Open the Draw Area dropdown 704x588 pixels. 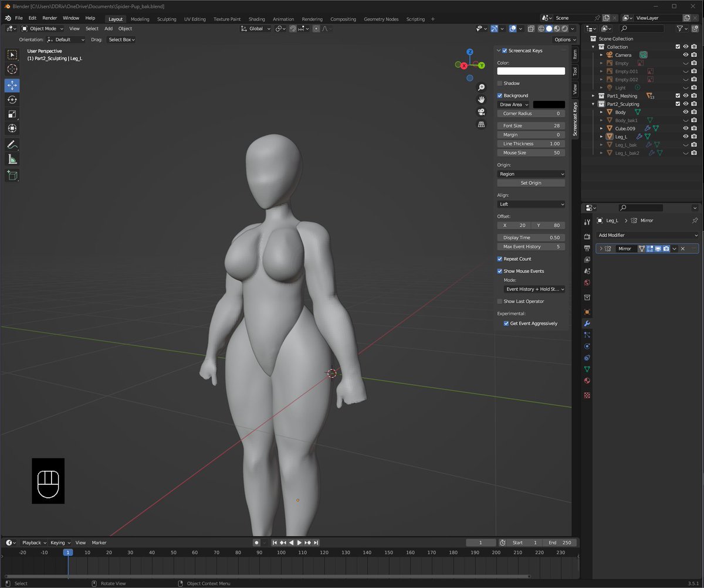point(513,104)
